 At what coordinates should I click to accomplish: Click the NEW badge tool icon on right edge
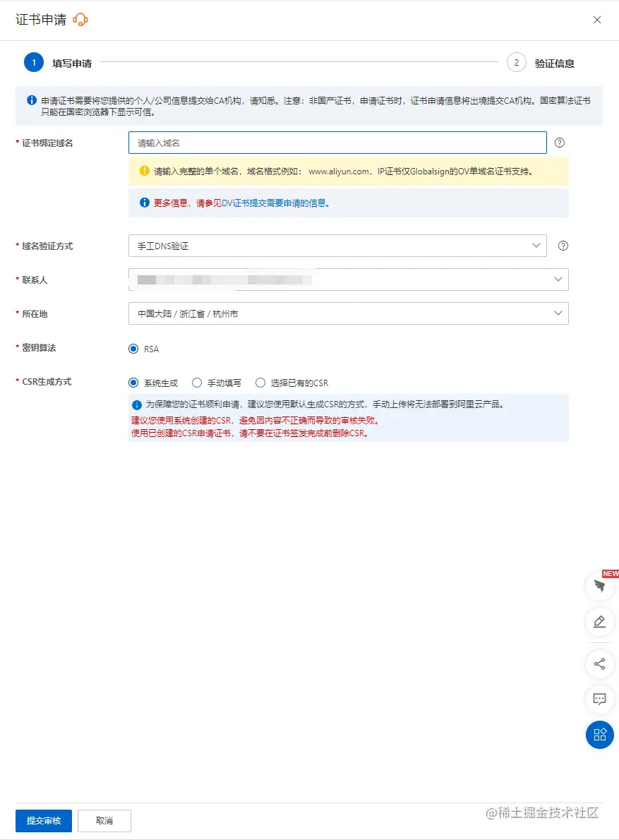pos(599,587)
